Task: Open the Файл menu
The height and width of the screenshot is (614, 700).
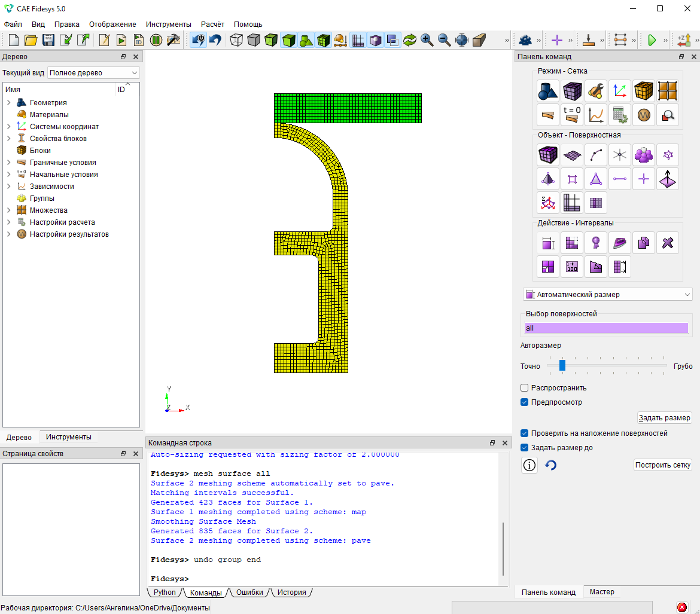Action: tap(13, 24)
